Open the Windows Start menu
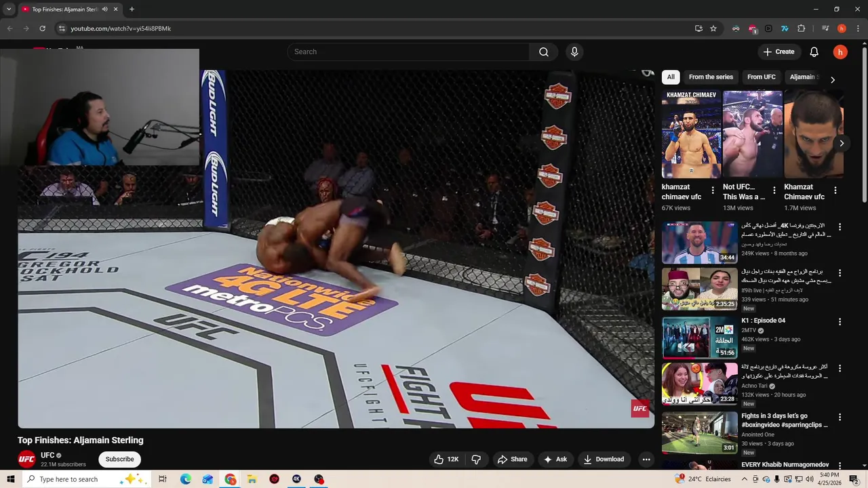 [x=10, y=479]
